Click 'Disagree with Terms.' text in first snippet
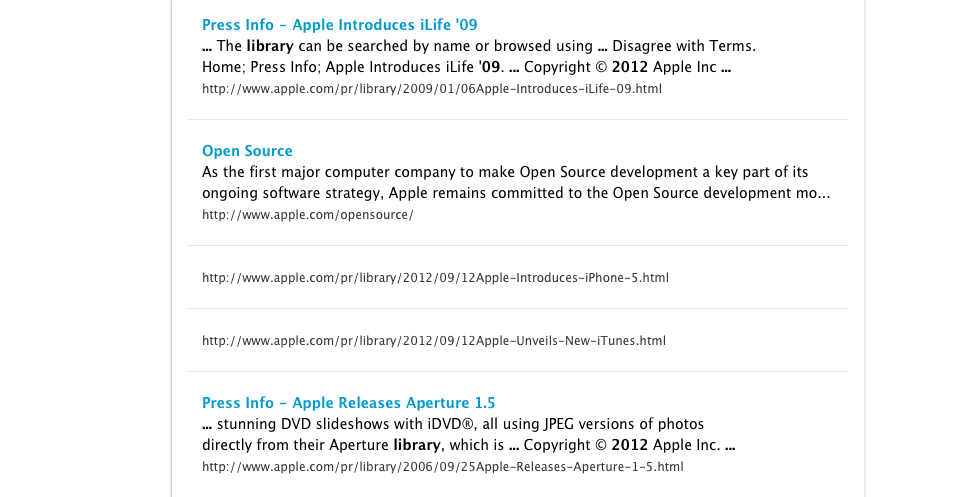 pos(684,46)
